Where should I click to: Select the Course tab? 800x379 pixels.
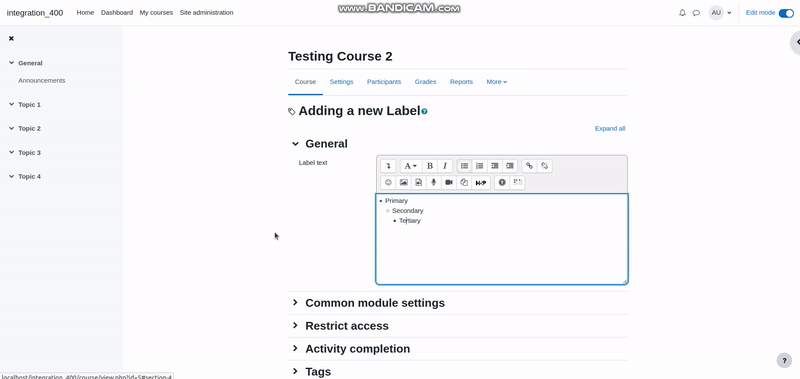tap(305, 82)
